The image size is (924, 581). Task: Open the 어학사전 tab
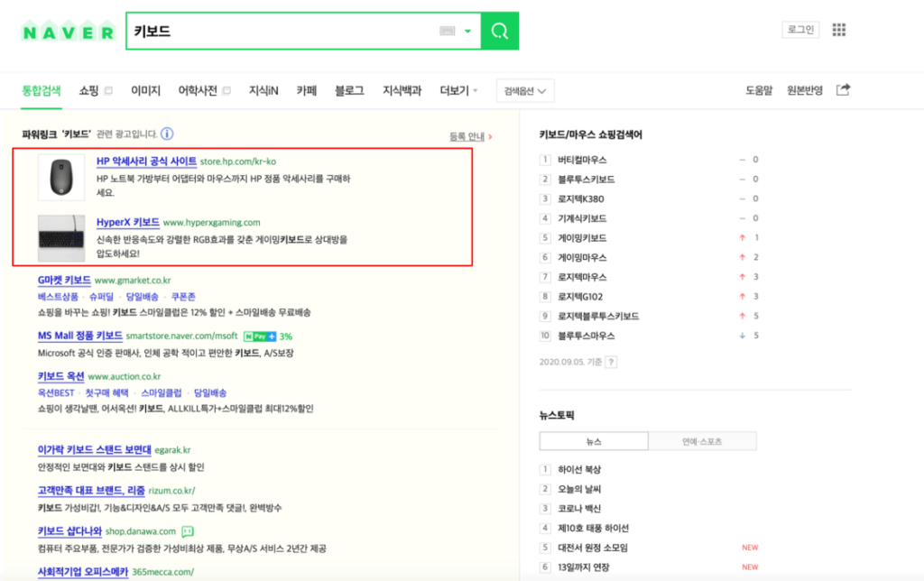198,91
